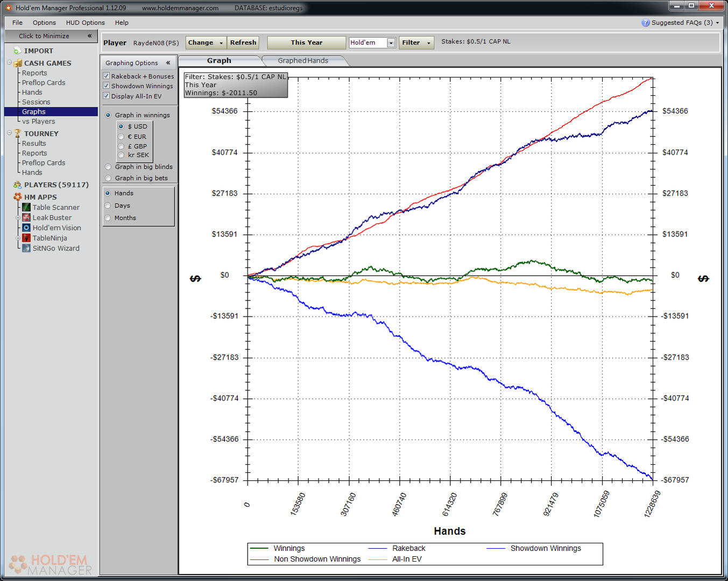The image size is (728, 581).
Task: Click the Click to Minimize button
Action: click(51, 36)
